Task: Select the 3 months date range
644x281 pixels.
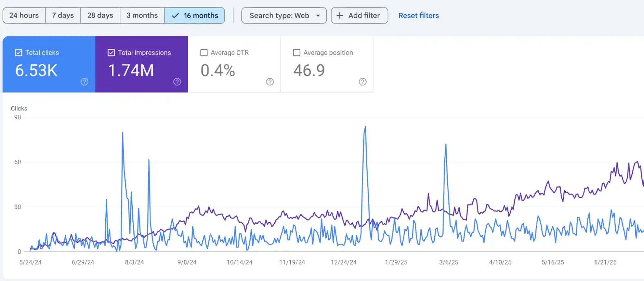Action: pos(142,15)
